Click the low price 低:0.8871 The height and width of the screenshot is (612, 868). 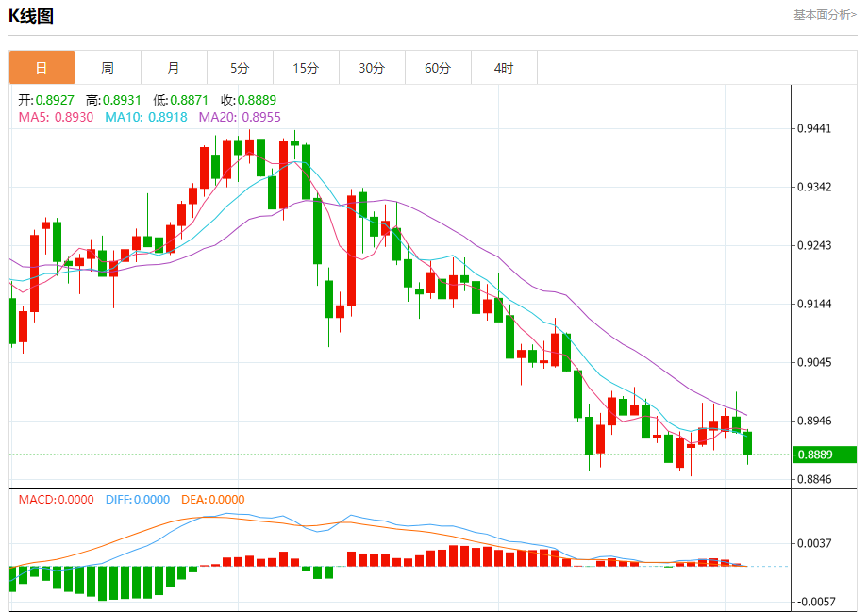(180, 100)
